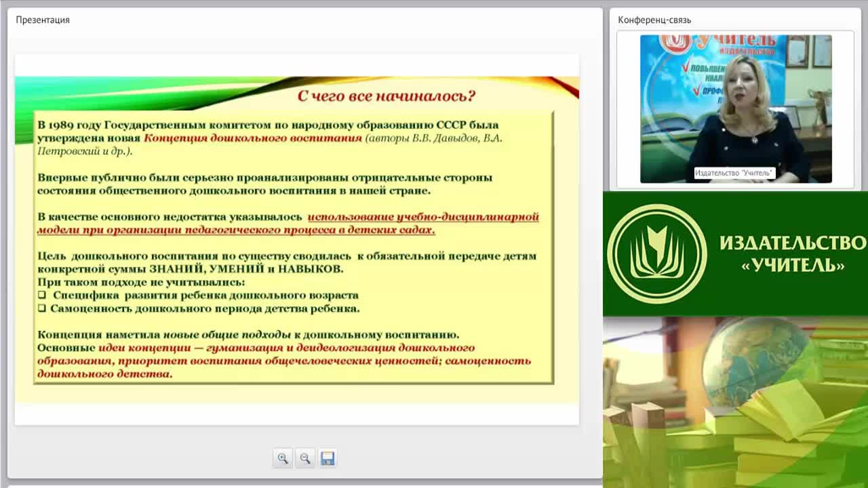Click the «УЧИТЕЛЬ» text in the green banner
868x488 pixels.
pyautogui.click(x=793, y=265)
